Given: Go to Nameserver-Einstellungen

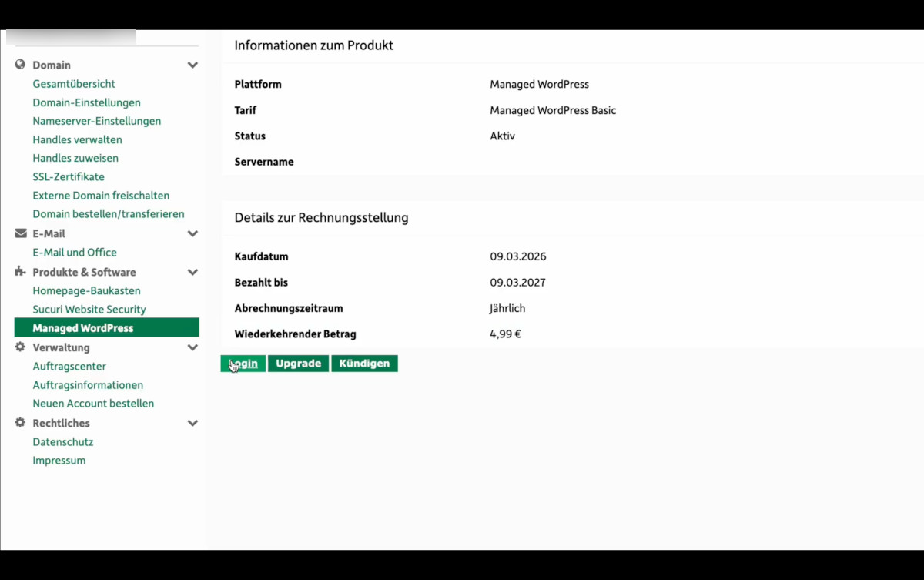Looking at the screenshot, I should (97, 121).
